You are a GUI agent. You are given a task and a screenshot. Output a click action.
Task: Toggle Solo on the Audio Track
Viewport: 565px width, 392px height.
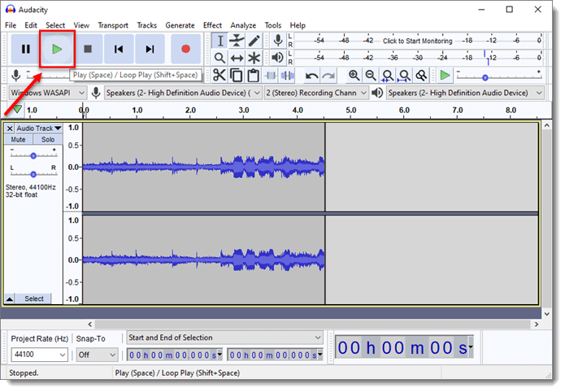(48, 140)
